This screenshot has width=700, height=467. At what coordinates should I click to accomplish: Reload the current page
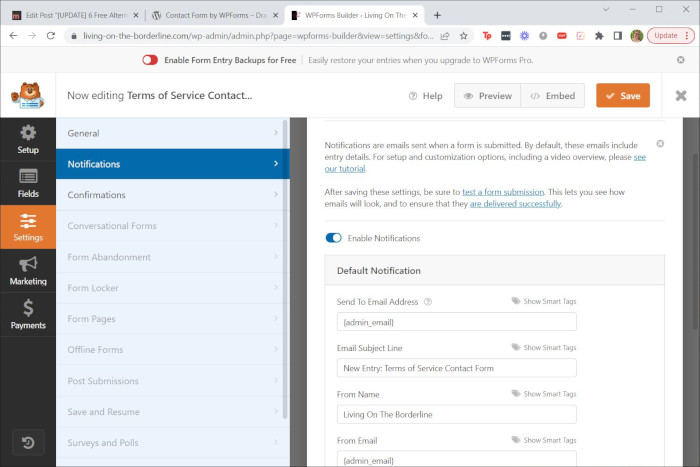click(x=51, y=36)
